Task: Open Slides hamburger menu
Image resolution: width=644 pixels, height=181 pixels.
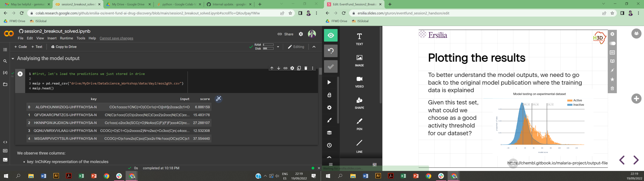Action: [331, 164]
